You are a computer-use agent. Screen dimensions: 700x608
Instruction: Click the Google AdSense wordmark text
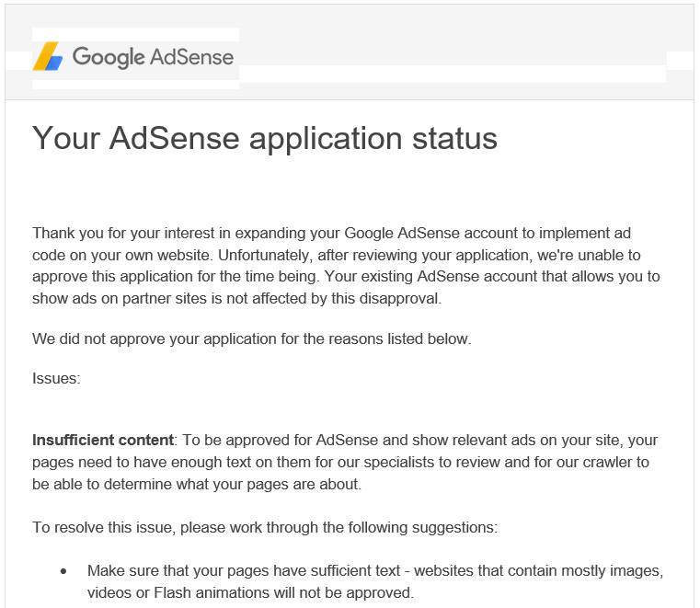[153, 57]
